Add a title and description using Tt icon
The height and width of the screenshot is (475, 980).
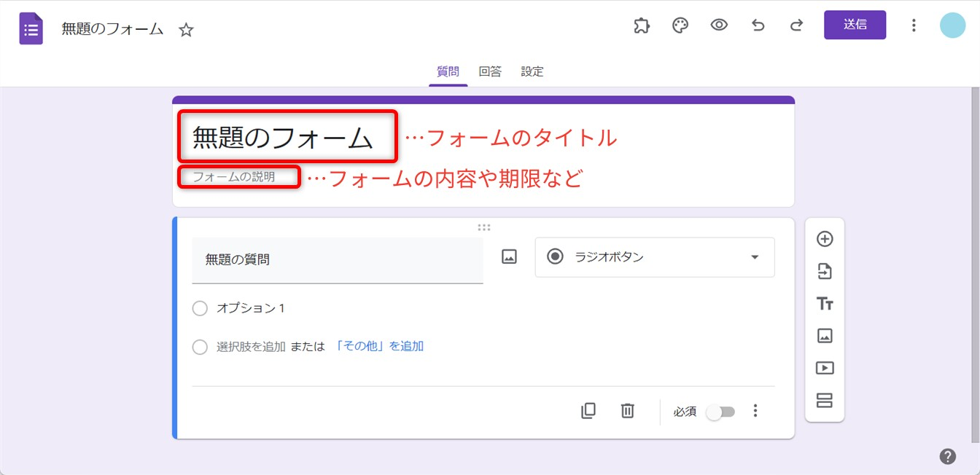(x=825, y=304)
